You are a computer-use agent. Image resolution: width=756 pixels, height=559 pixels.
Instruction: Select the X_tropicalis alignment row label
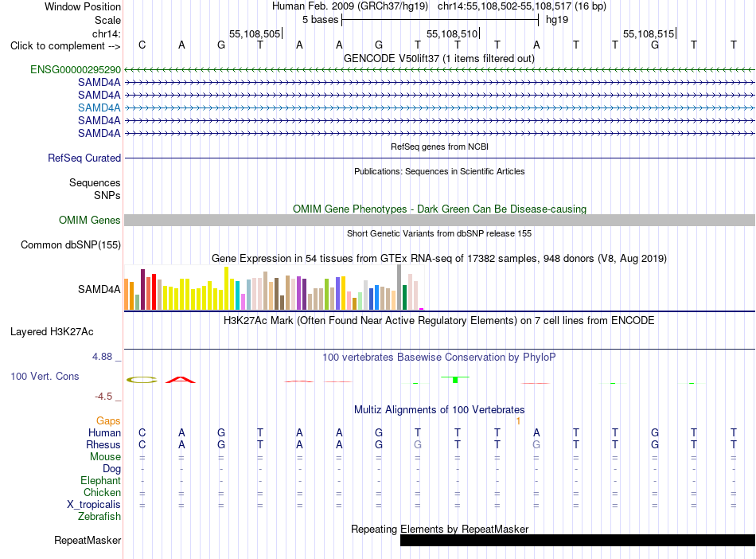(94, 505)
